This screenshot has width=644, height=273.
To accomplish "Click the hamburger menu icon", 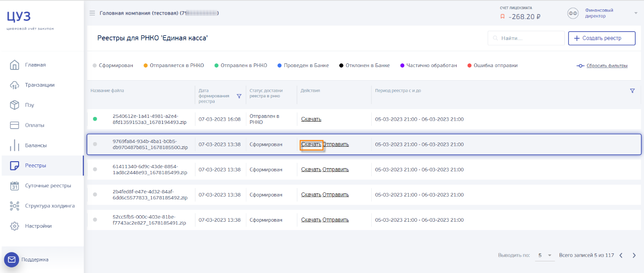I will tap(92, 13).
